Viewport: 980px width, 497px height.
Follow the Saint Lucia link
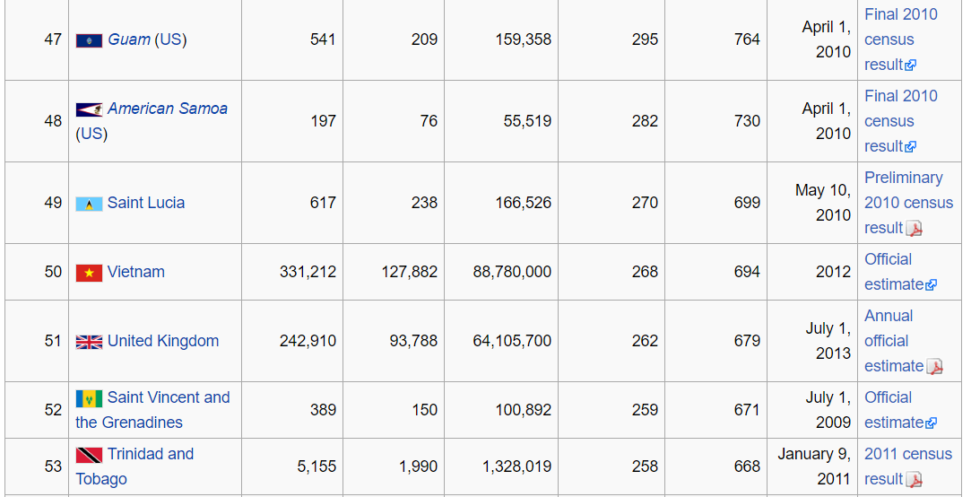pyautogui.click(x=146, y=203)
